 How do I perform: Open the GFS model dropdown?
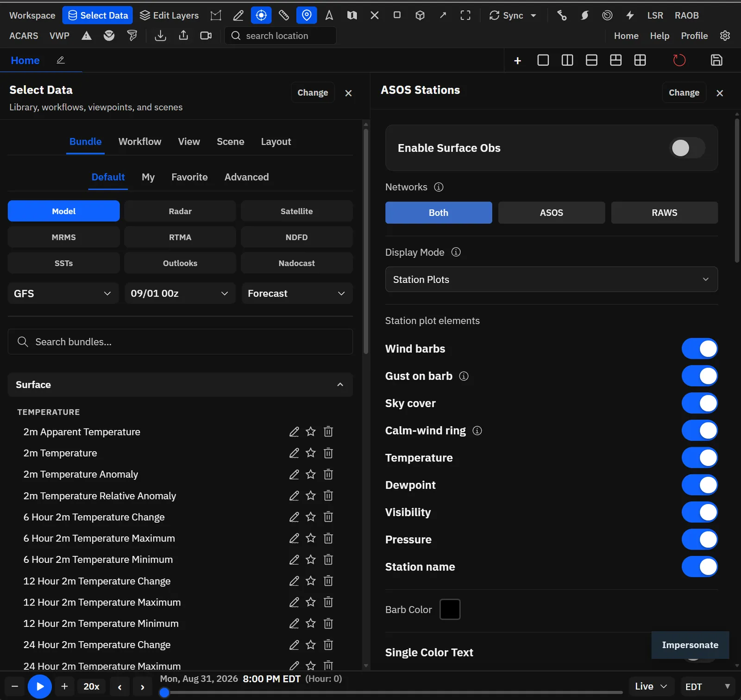coord(63,294)
